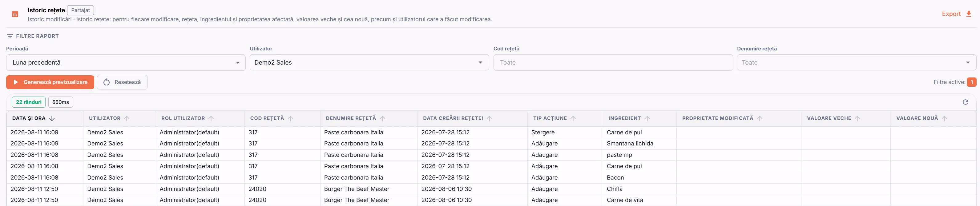The image size is (980, 206).
Task: Click the Filtre active count badge
Action: click(x=972, y=82)
